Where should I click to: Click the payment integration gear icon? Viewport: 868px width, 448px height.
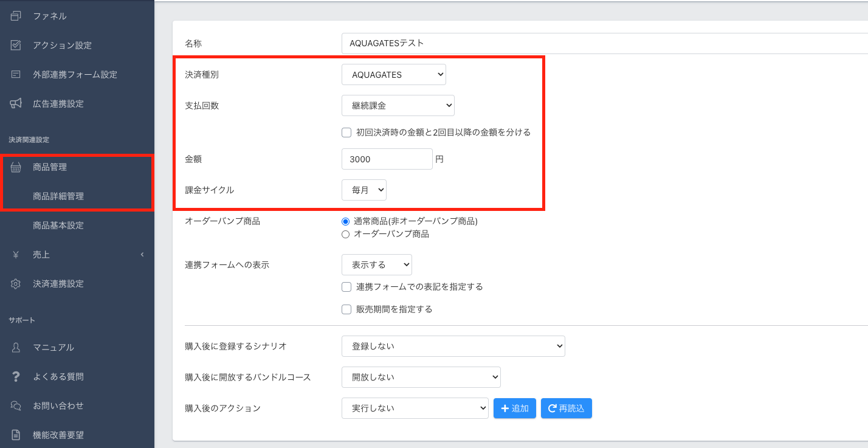tap(16, 284)
